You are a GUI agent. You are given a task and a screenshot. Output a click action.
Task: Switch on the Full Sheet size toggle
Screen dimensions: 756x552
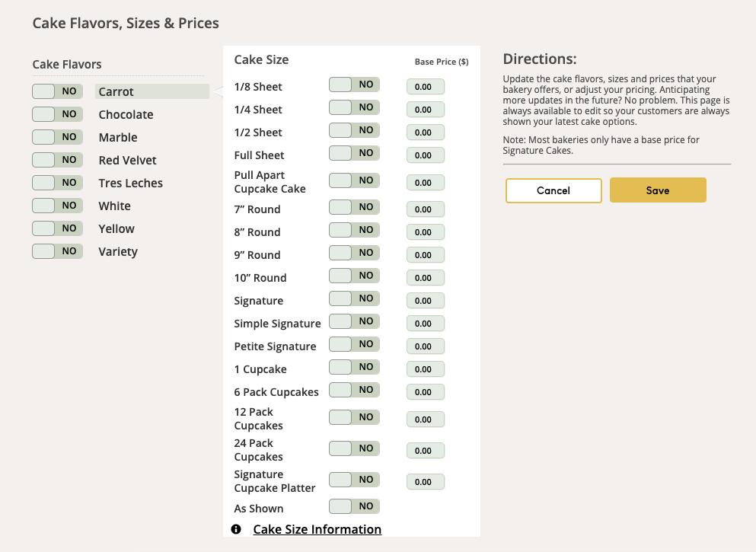[x=354, y=154]
